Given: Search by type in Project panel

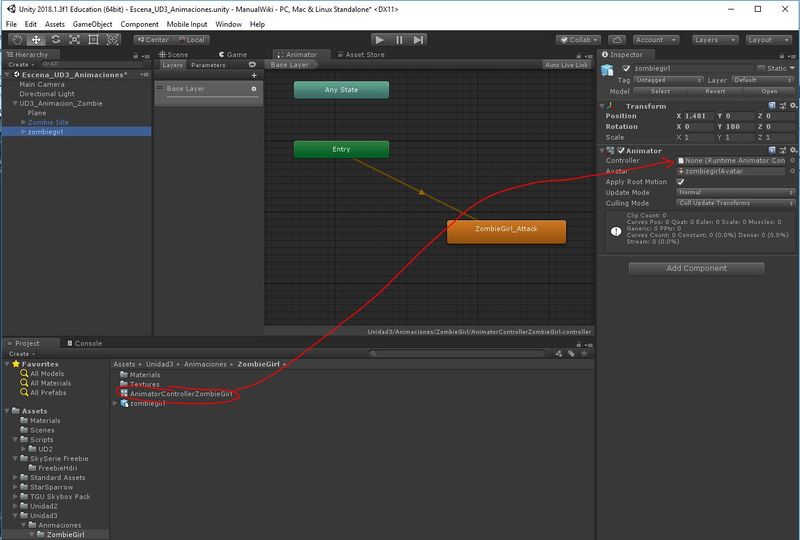Looking at the screenshot, I should [559, 354].
